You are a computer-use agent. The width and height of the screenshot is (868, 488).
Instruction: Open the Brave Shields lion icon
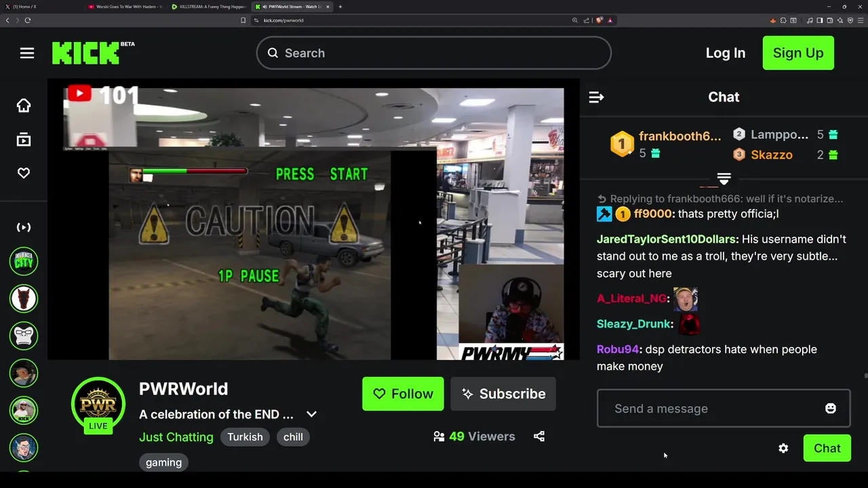[599, 20]
